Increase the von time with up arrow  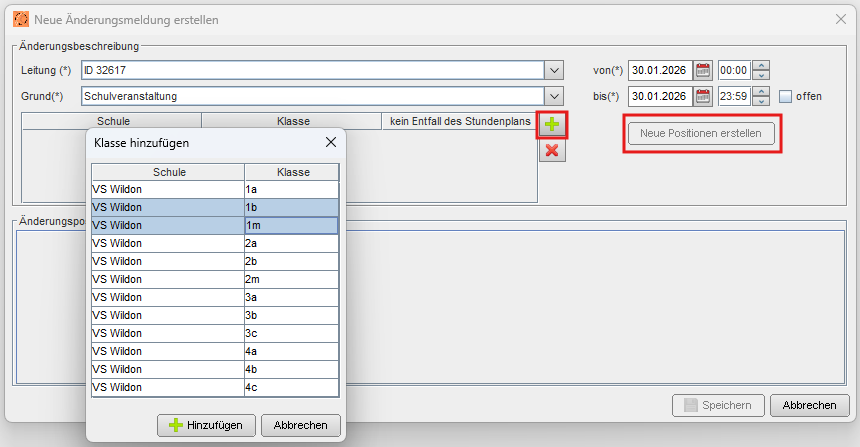click(761, 65)
